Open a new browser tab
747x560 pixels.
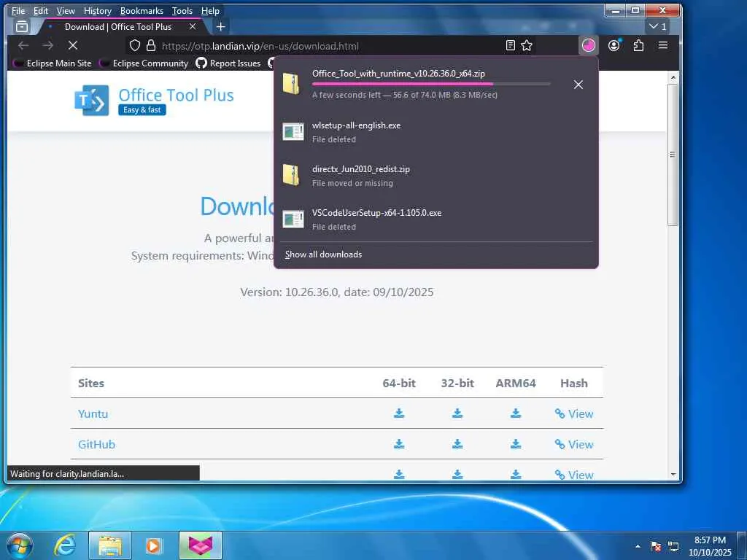point(220,27)
